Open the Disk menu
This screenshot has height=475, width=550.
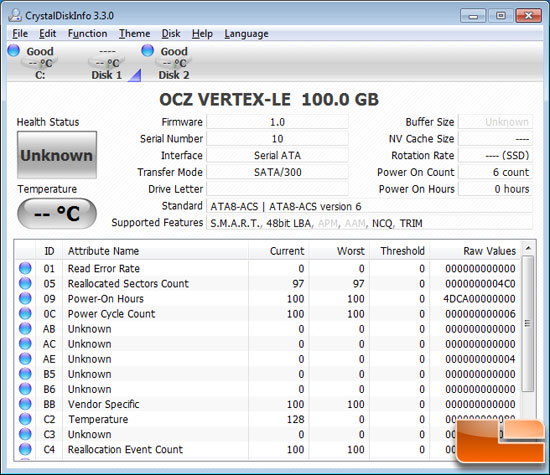click(x=171, y=34)
